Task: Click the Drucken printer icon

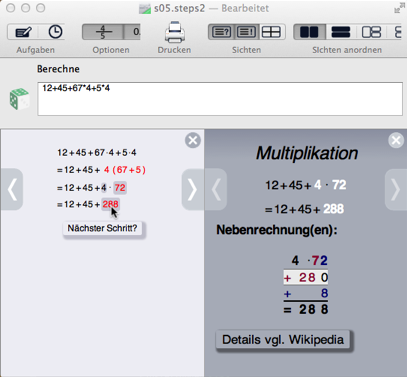Action: tap(175, 32)
